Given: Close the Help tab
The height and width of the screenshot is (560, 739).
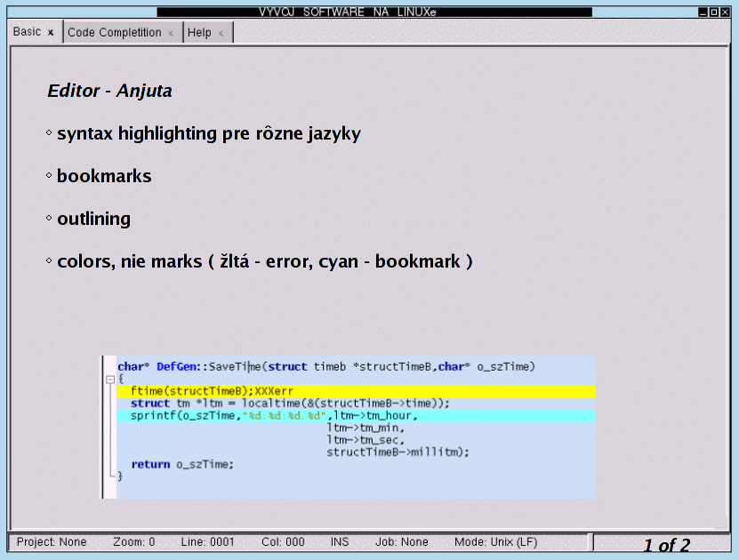Looking at the screenshot, I should (x=221, y=33).
